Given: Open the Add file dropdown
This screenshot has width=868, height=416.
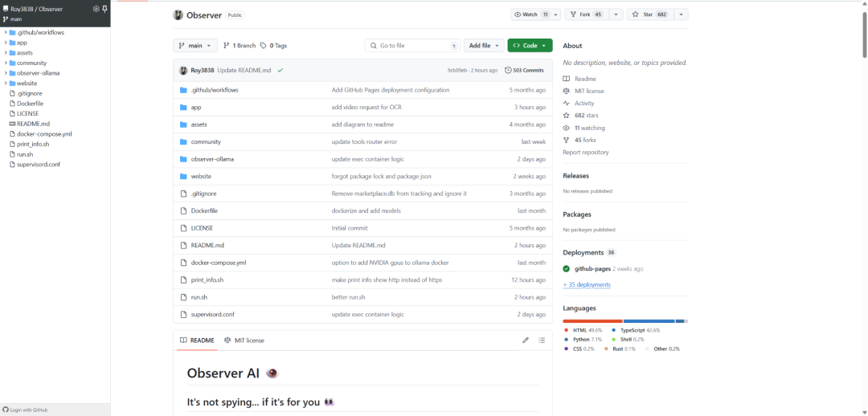Looking at the screenshot, I should [x=484, y=45].
